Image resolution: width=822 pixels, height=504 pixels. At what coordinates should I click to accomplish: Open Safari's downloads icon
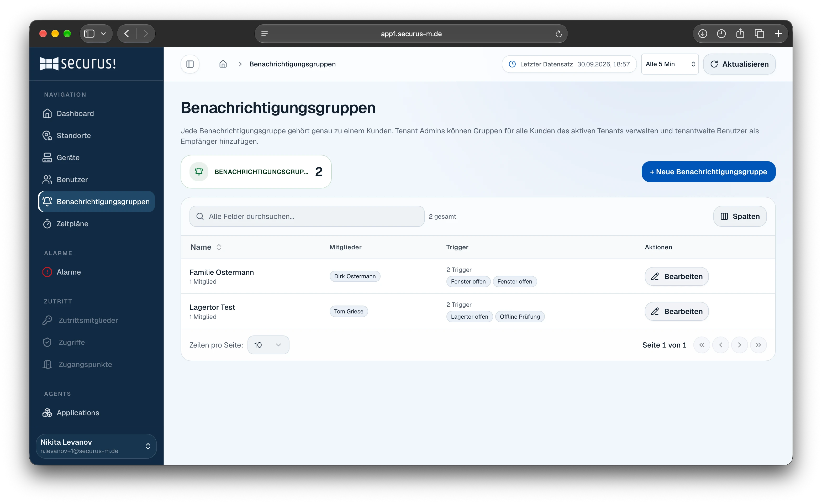[703, 34]
